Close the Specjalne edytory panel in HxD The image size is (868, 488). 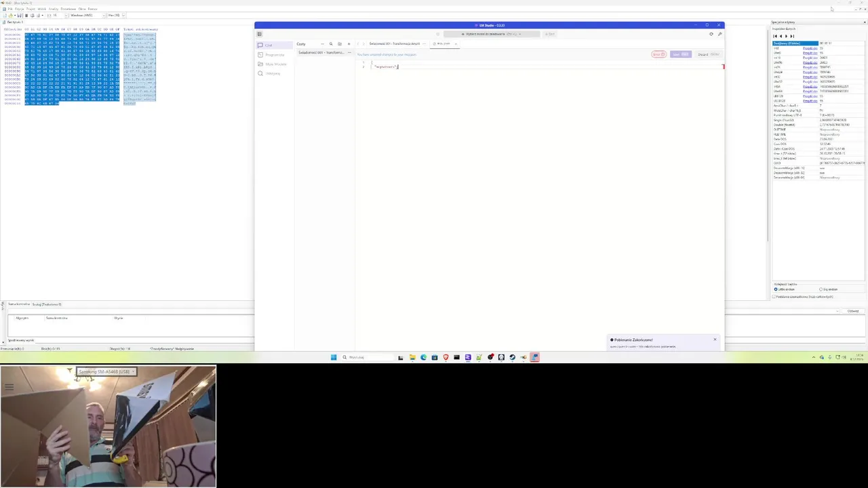865,22
